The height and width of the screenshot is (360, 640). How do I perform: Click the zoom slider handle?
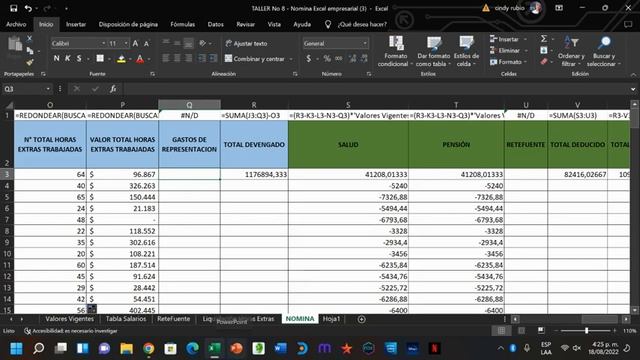point(587,331)
